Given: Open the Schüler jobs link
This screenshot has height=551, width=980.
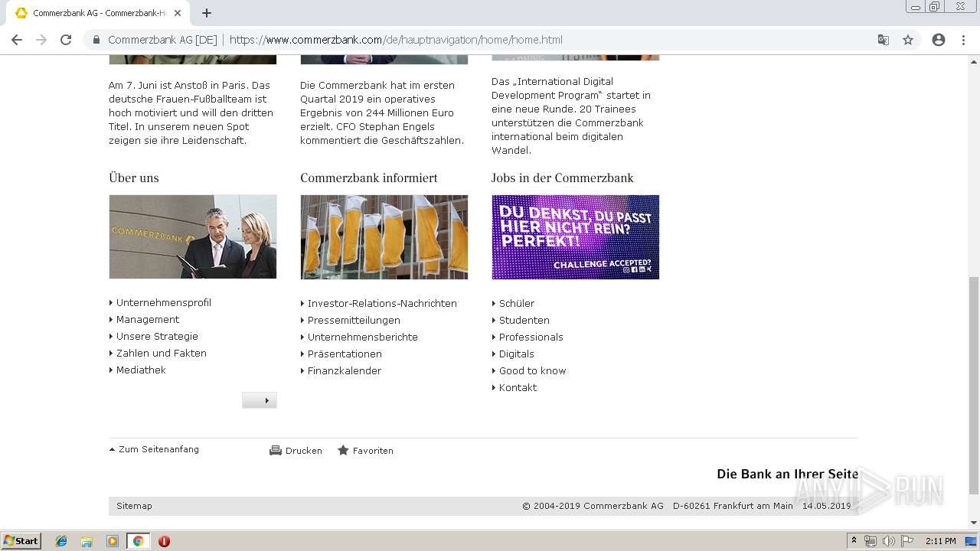Looking at the screenshot, I should coord(517,304).
